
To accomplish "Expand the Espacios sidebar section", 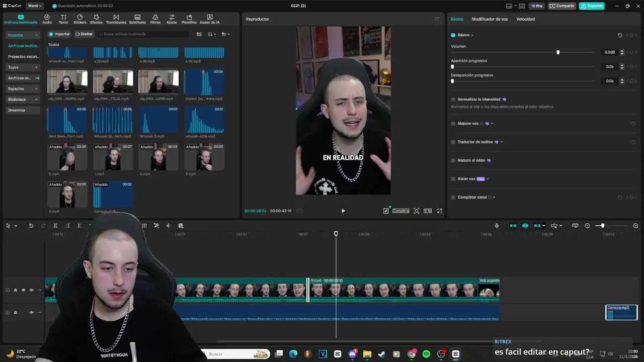I will point(36,89).
